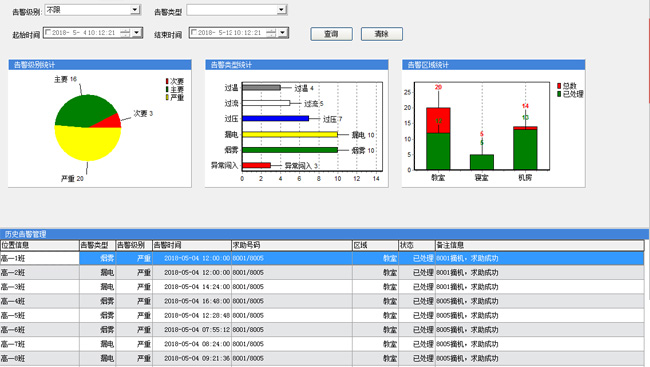The height and width of the screenshot is (367, 650).
Task: Click the 查询 button
Action: click(x=331, y=34)
